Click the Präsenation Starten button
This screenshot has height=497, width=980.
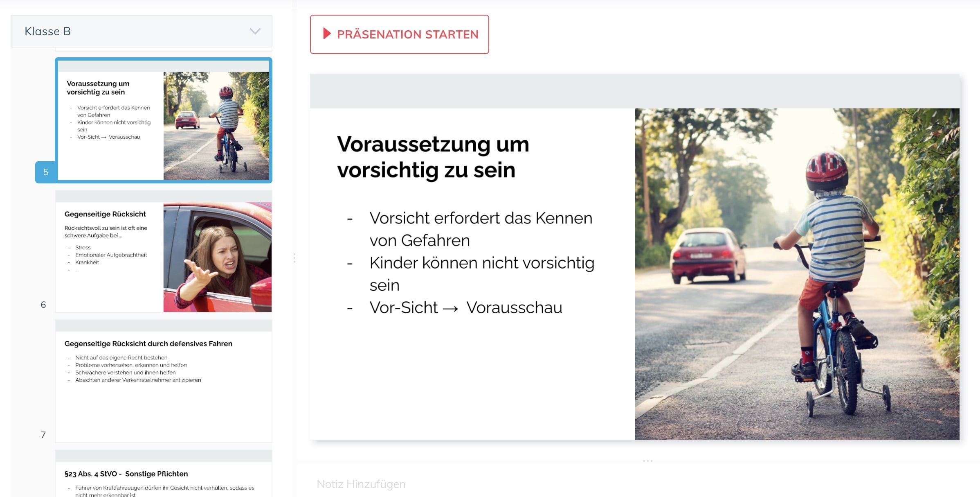399,34
